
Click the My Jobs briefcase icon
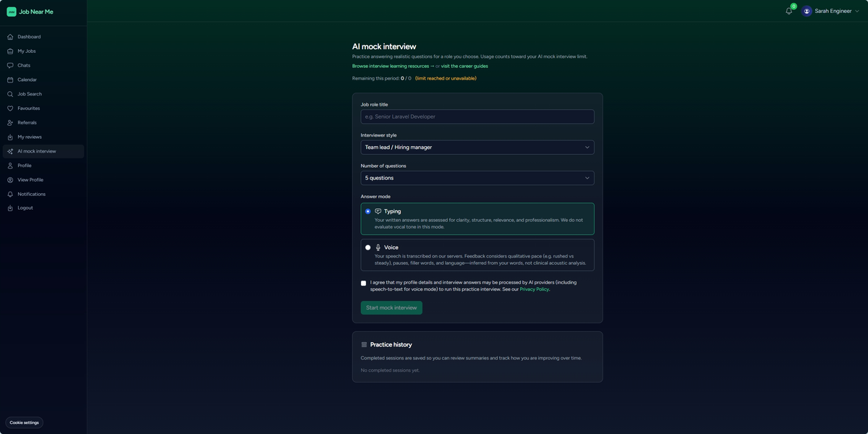pyautogui.click(x=10, y=51)
